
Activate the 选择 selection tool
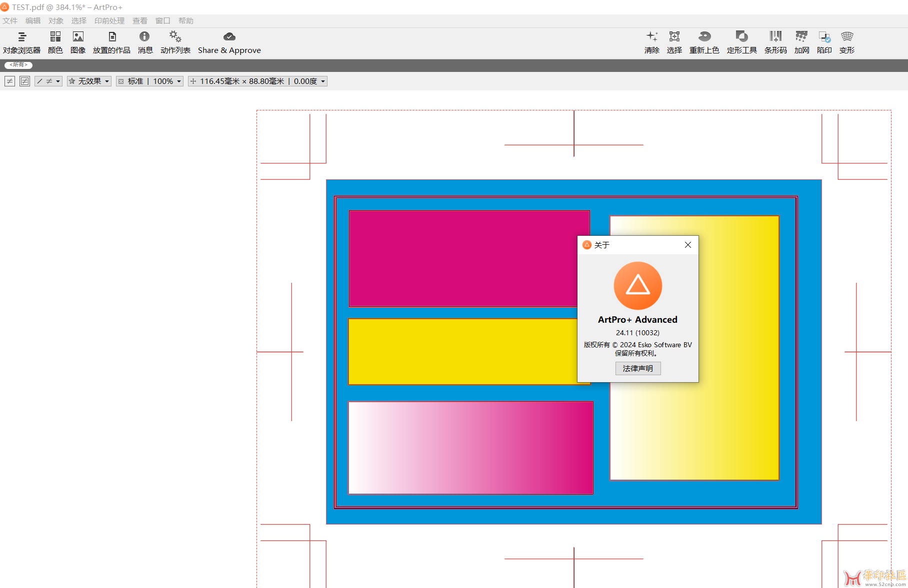pyautogui.click(x=674, y=42)
